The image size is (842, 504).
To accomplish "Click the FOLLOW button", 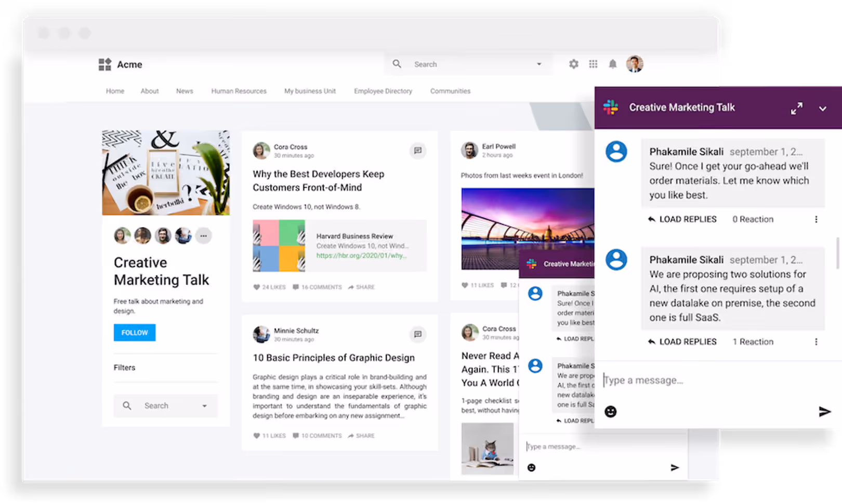I will click(135, 333).
